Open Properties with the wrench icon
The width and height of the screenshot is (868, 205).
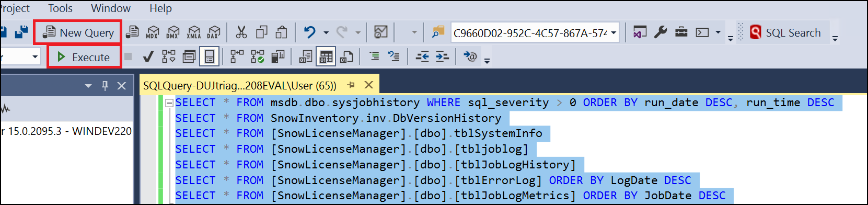tap(661, 32)
